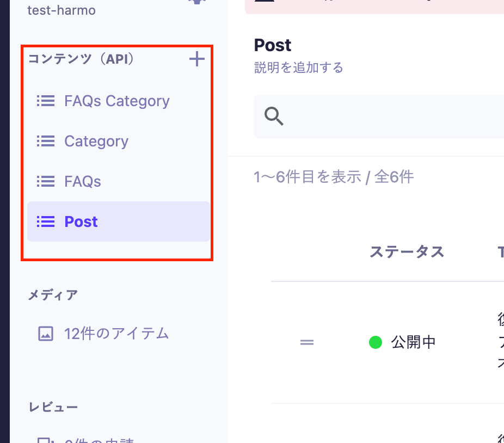
Task: Click the settings gear near test-harmo
Action: pyautogui.click(x=196, y=2)
